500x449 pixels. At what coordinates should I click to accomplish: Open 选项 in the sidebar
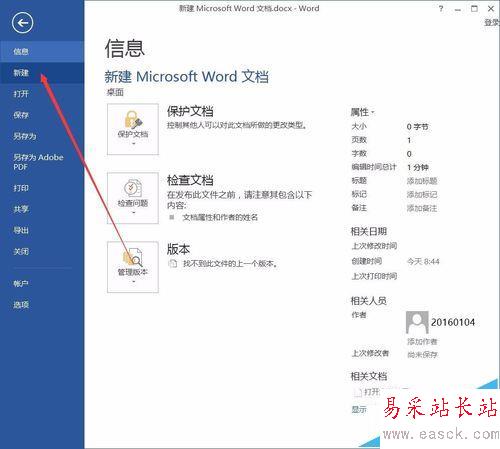pos(42,304)
